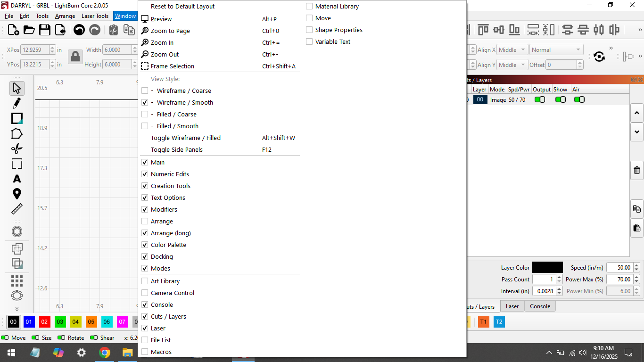Screen dimensions: 644x362
Task: Choose the rectangle drawing tool
Action: [x=17, y=118]
